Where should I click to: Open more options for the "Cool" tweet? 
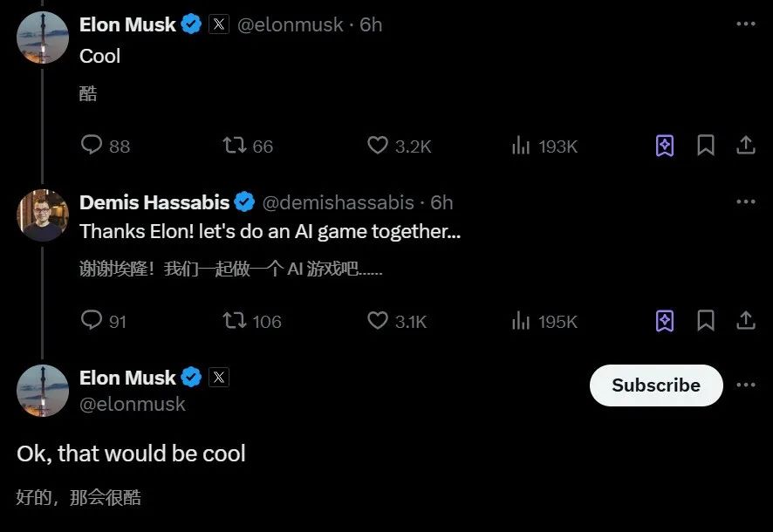pyautogui.click(x=745, y=24)
